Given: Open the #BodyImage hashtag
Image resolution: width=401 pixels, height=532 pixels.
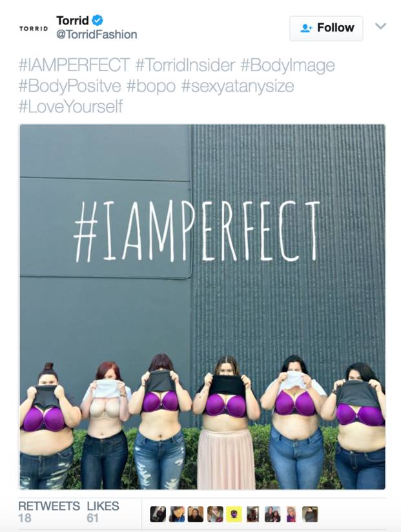Looking at the screenshot, I should click(288, 65).
